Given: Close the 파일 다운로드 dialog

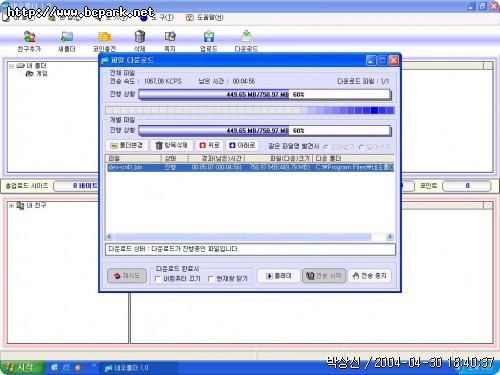Looking at the screenshot, I should [x=394, y=60].
